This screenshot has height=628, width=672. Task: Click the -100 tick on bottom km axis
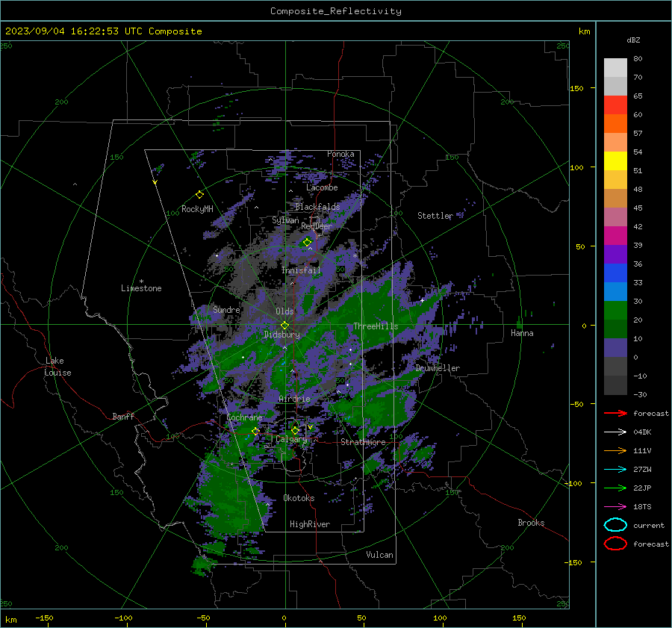click(x=123, y=618)
